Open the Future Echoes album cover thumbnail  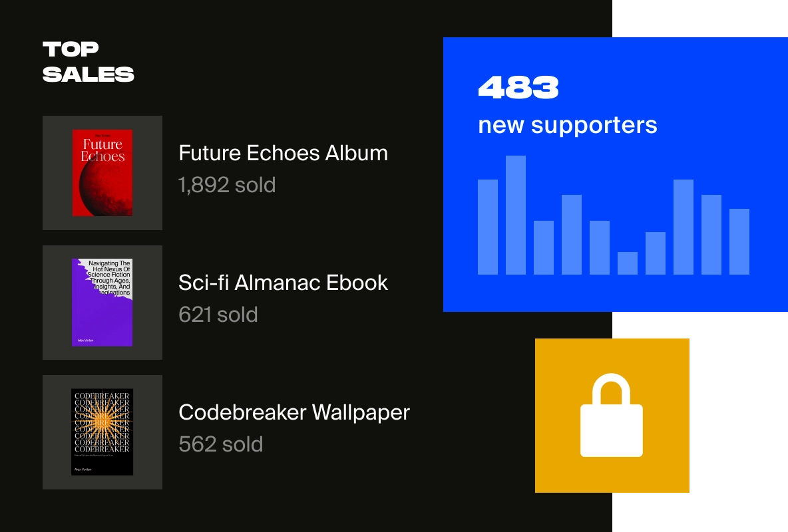point(102,173)
